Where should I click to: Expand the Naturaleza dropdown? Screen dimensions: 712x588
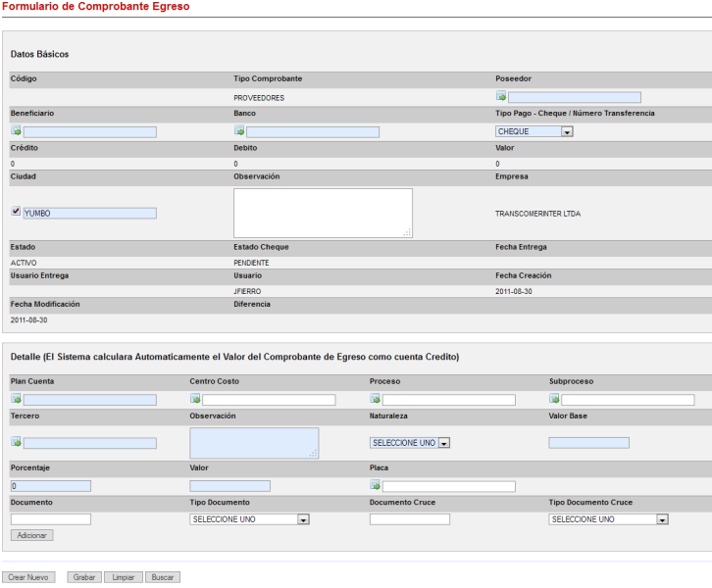[x=410, y=443]
